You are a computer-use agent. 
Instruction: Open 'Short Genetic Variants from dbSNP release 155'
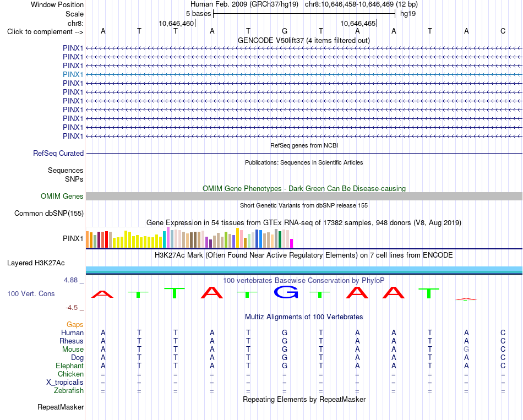point(304,205)
